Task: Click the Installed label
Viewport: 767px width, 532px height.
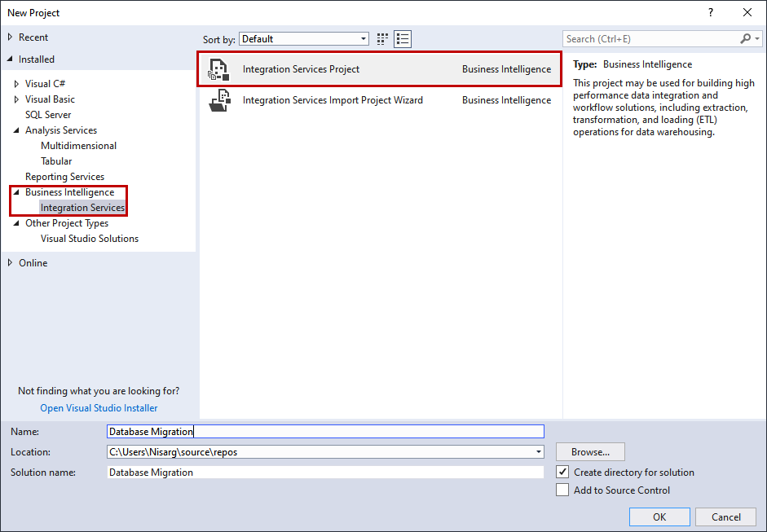Action: pyautogui.click(x=36, y=59)
